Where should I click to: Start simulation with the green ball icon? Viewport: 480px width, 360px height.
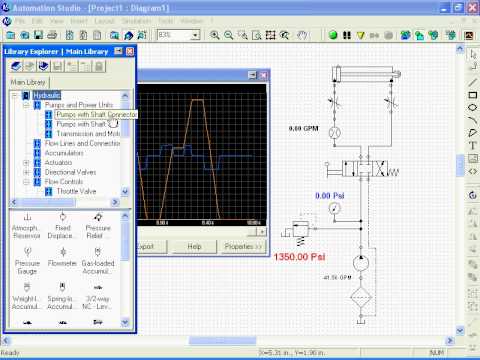point(333,35)
